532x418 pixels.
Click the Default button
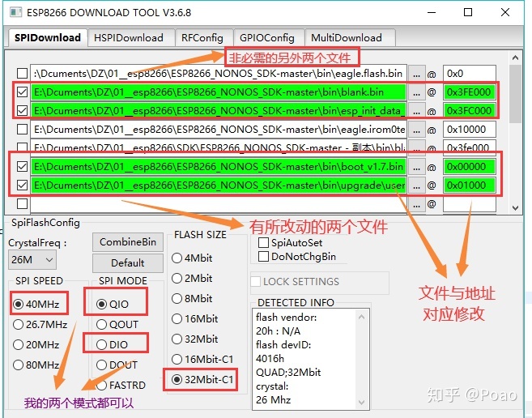click(128, 262)
